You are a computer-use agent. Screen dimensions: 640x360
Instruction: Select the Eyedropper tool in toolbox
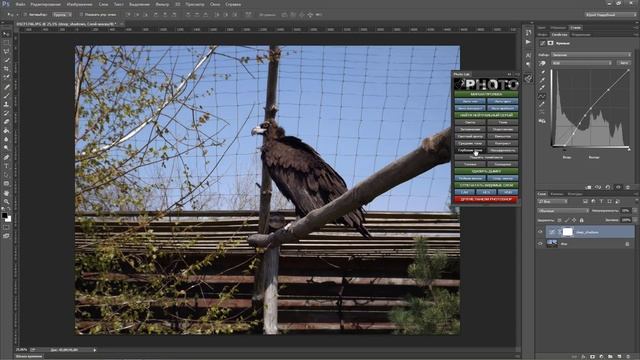click(x=6, y=77)
